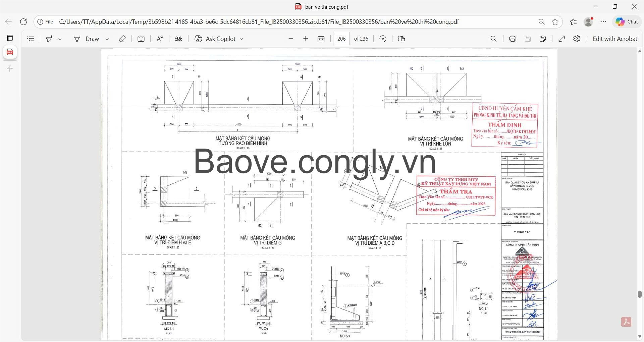Add a text box tool

click(141, 39)
